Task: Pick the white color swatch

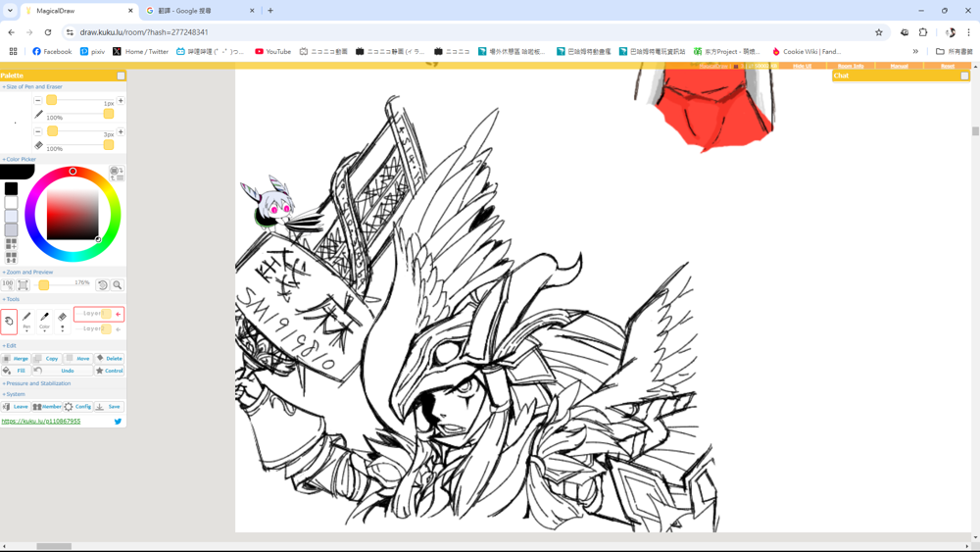Action: pyautogui.click(x=11, y=203)
